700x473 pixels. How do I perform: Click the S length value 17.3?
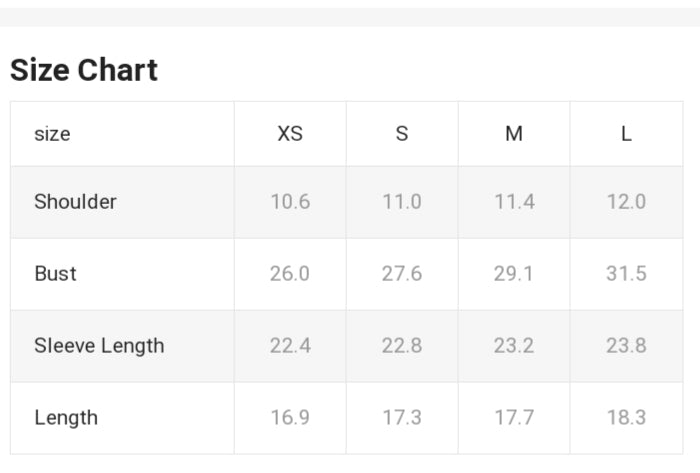[402, 418]
